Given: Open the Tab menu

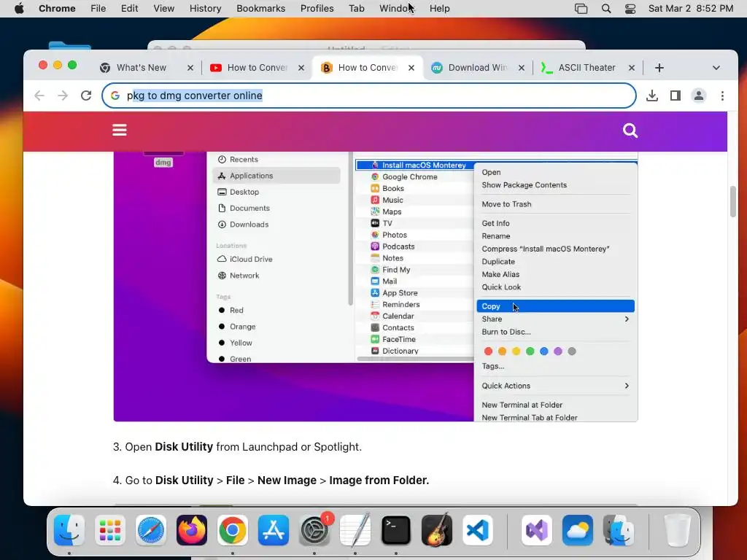Looking at the screenshot, I should tap(356, 9).
